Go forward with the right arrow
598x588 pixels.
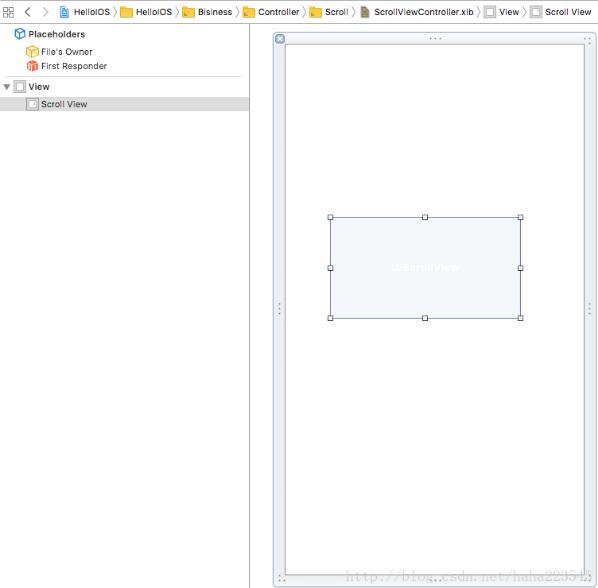[45, 12]
